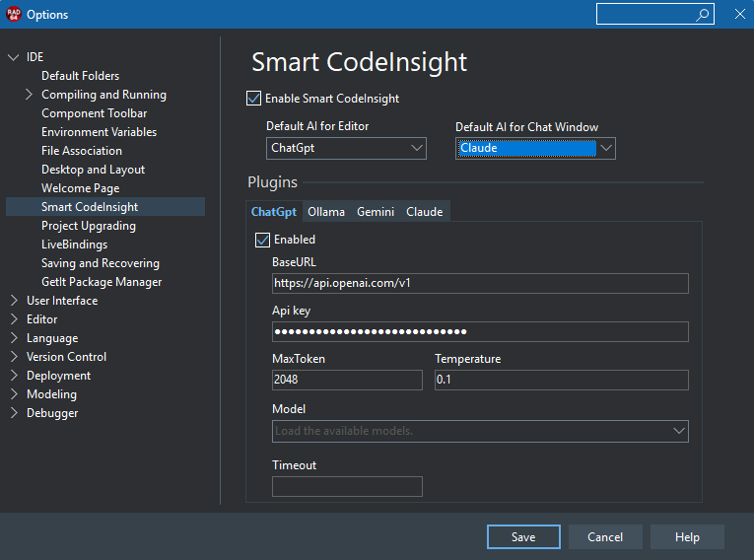
Task: Select GetIt Package Manager in tree
Action: [x=102, y=282]
